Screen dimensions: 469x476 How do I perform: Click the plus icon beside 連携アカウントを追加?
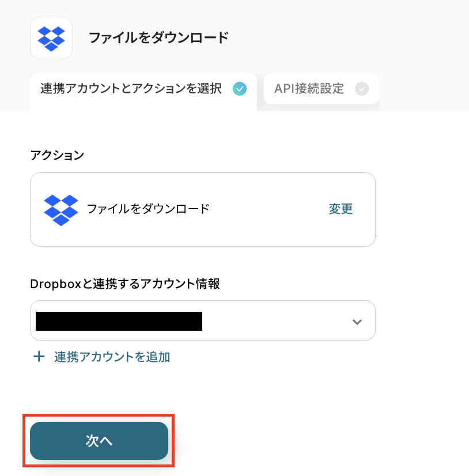coord(39,356)
